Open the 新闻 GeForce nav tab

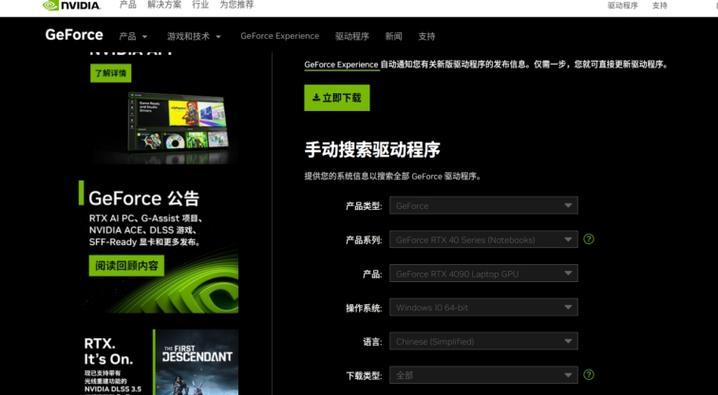(x=393, y=36)
